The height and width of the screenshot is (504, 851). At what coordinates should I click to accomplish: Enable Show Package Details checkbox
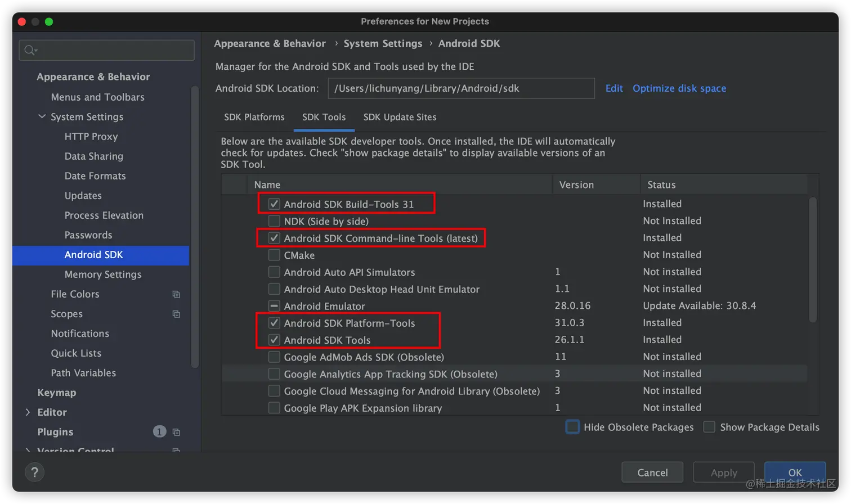point(710,427)
